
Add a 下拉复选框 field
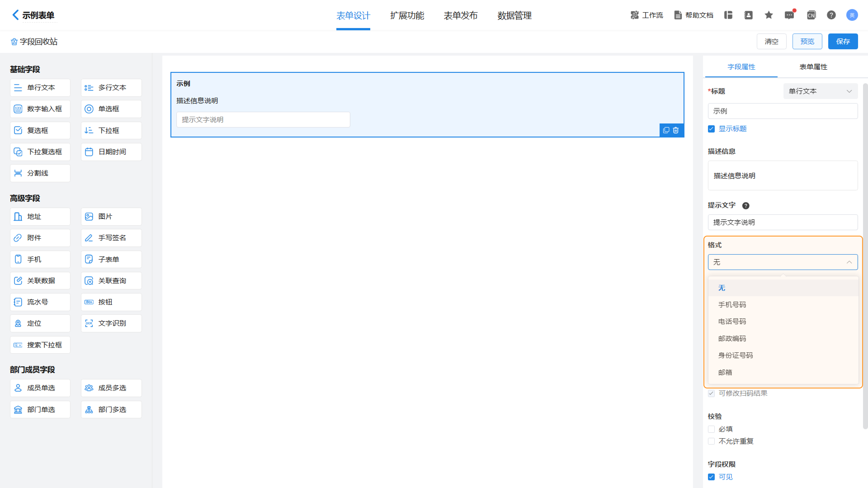pos(40,152)
